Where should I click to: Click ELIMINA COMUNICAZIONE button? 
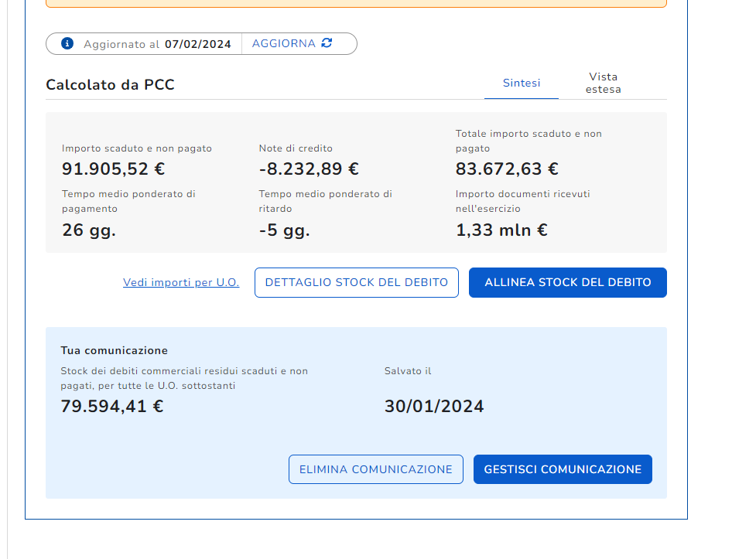coord(376,469)
